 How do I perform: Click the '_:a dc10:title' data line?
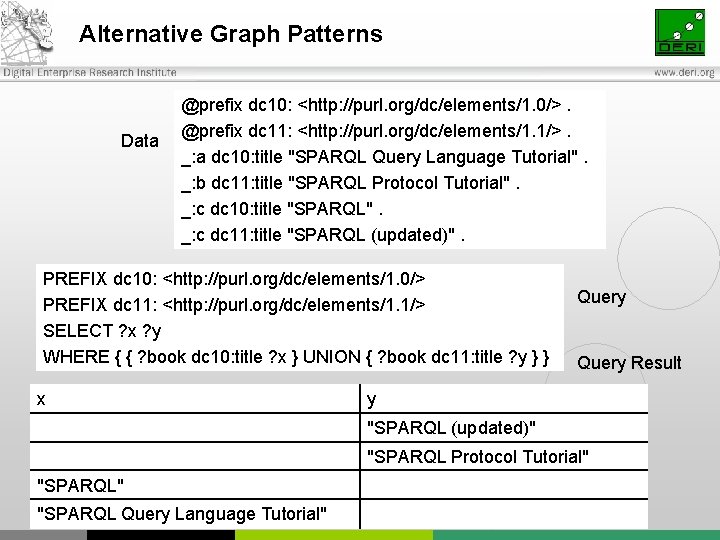tap(384, 158)
